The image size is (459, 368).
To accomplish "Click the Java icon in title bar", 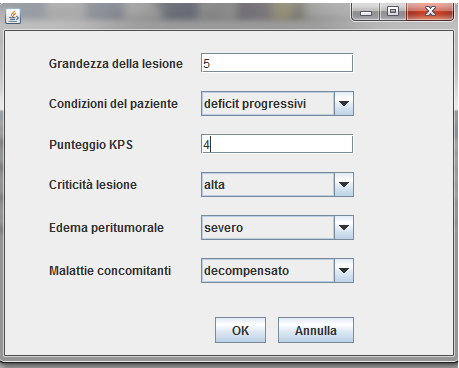I will click(13, 16).
